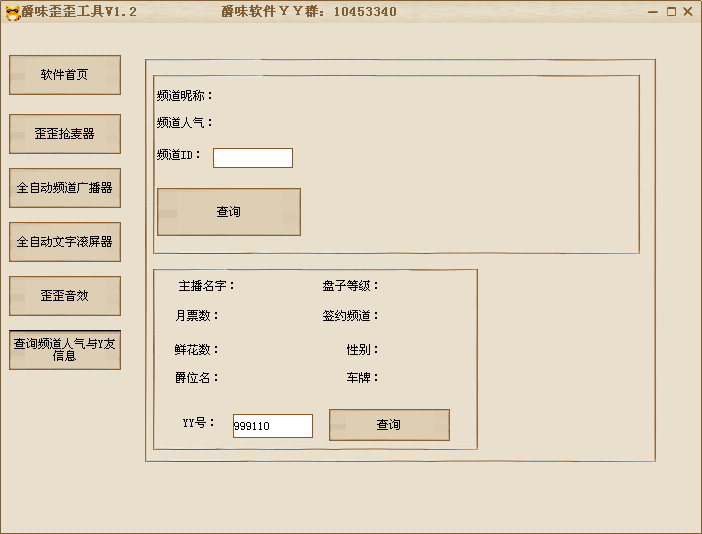Viewport: 702px width, 534px height.
Task: Click the 爵味软件ＹＹ群 10453340 title text
Action: pos(308,12)
